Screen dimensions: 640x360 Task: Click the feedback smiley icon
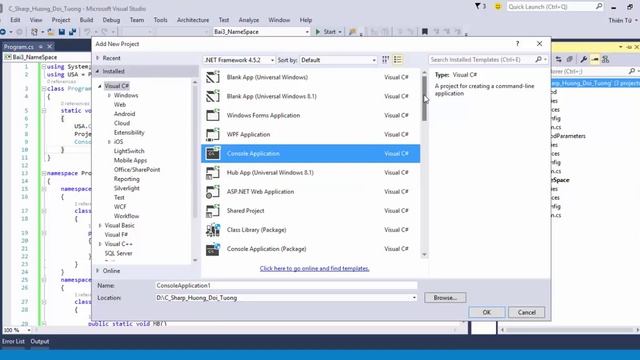498,7
